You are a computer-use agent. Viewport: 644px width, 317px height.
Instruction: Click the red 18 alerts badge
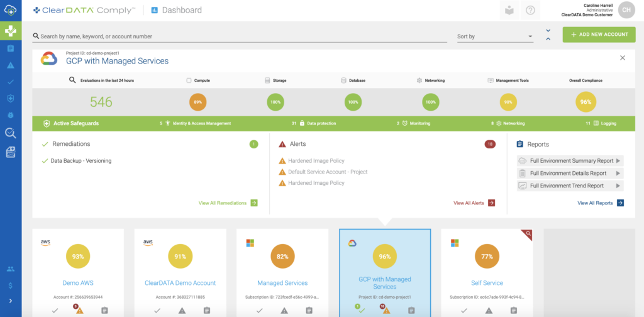click(490, 144)
